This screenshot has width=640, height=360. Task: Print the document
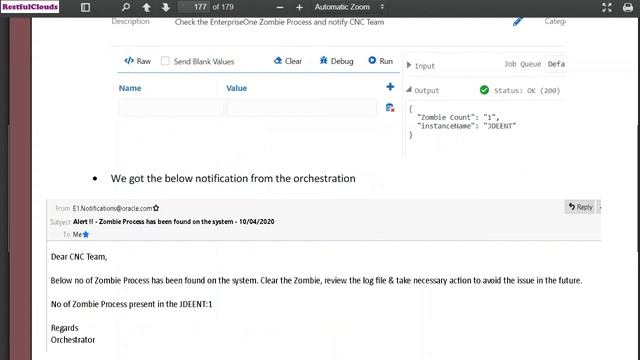[x=628, y=7]
